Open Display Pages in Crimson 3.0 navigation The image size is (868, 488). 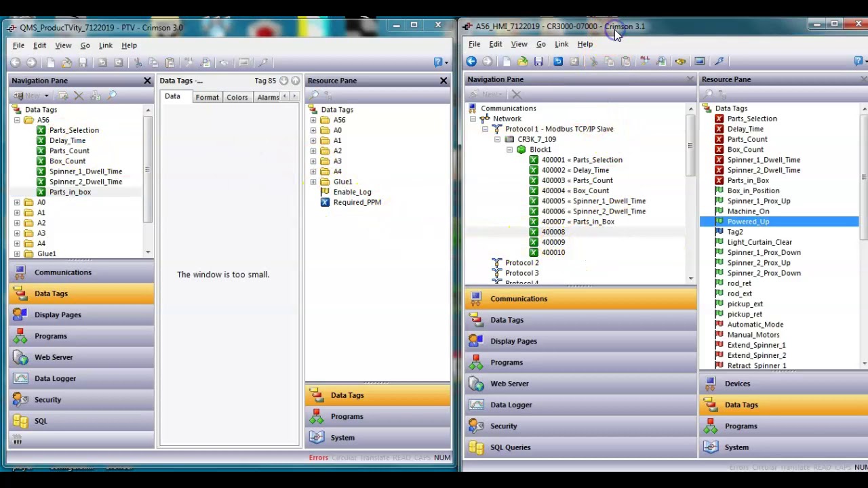click(x=81, y=314)
